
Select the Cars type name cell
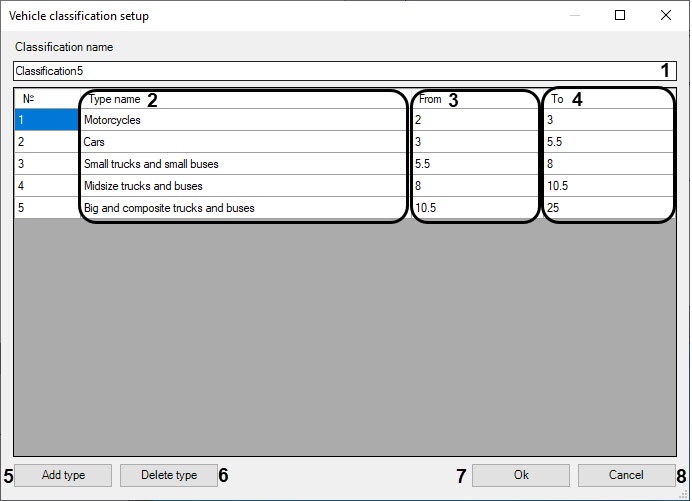coord(246,142)
